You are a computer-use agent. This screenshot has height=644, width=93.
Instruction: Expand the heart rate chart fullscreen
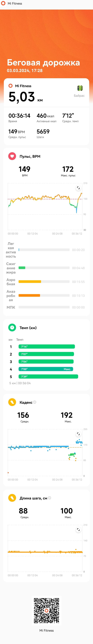(78, 188)
